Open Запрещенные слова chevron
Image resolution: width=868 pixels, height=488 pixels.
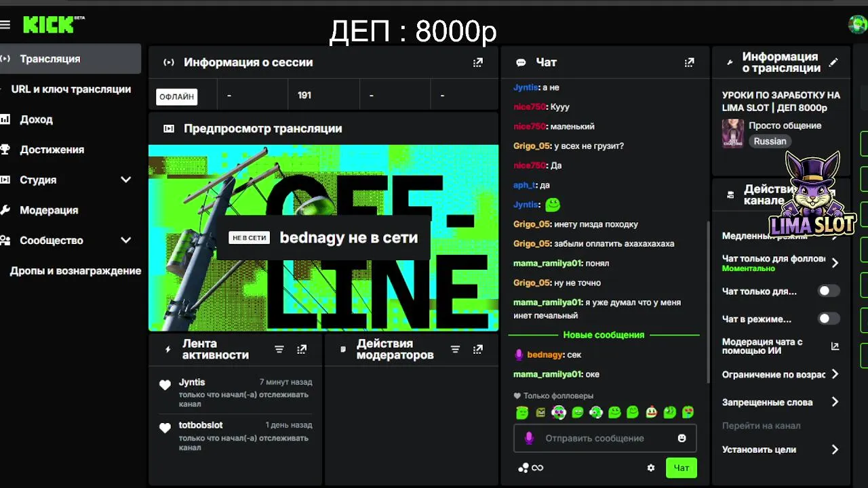tap(835, 402)
